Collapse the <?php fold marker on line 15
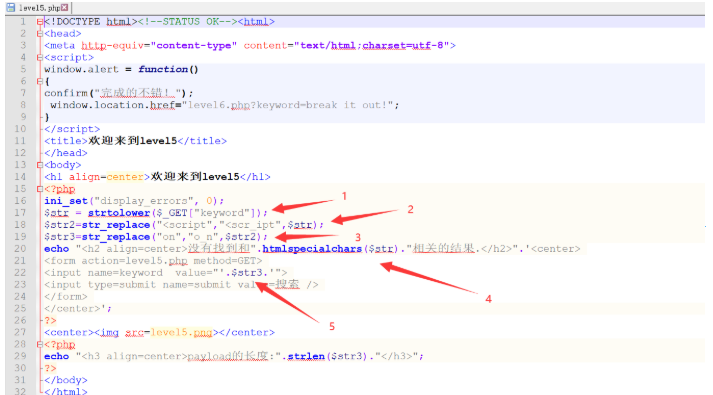Image resolution: width=713 pixels, height=395 pixels. [40, 189]
